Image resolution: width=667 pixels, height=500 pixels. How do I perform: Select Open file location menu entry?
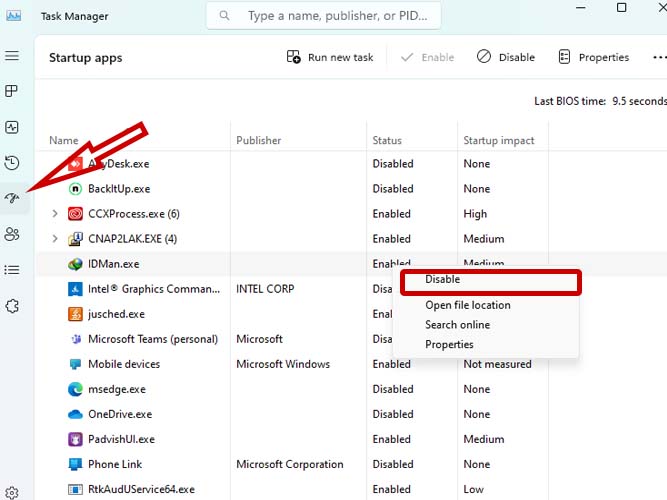pos(467,305)
